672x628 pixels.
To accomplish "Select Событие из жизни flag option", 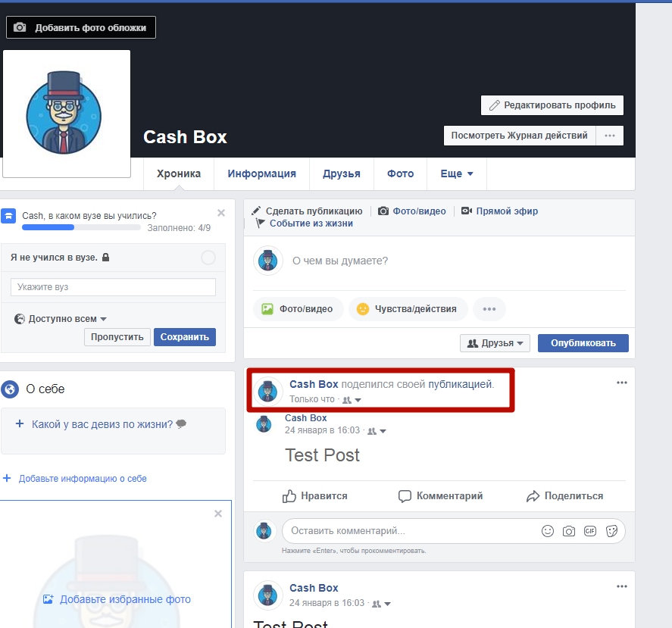I will [305, 223].
